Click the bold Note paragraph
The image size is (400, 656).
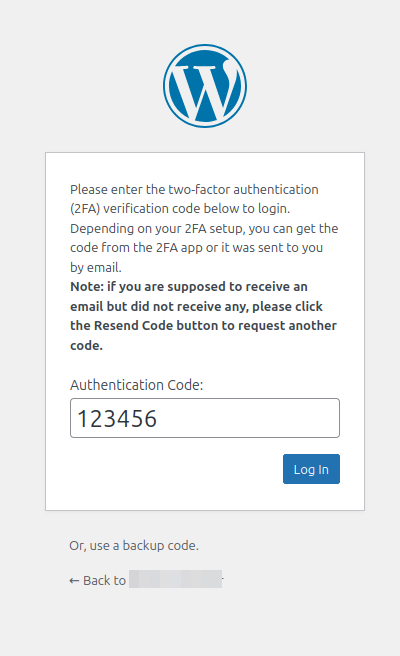pyautogui.click(x=204, y=316)
